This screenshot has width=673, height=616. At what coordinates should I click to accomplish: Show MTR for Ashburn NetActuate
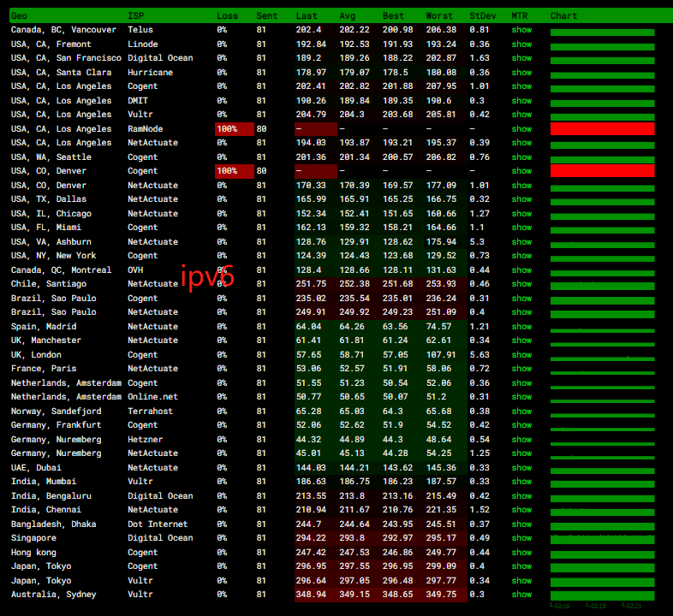[x=521, y=242]
